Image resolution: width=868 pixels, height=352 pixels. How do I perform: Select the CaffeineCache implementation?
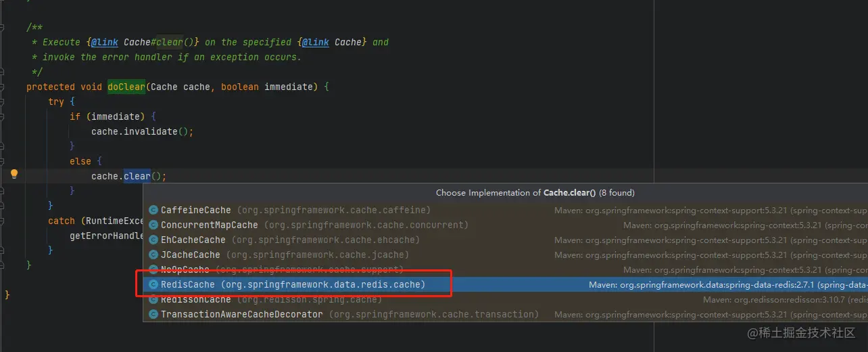[506, 211]
